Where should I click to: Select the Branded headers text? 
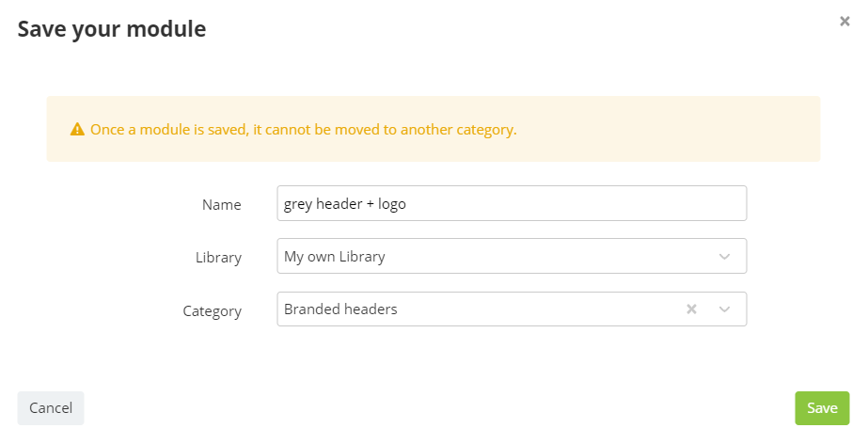[x=340, y=309]
